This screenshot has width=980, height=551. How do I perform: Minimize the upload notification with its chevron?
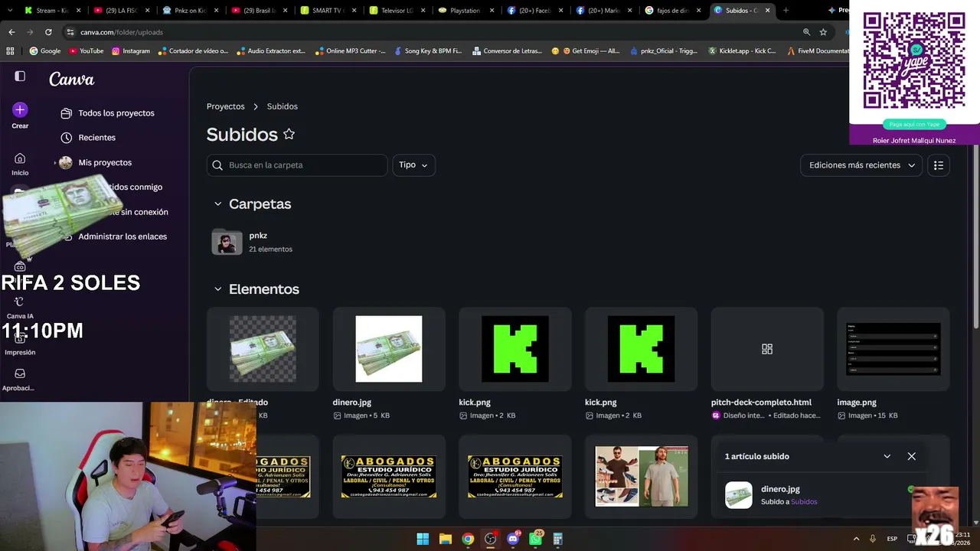click(x=887, y=456)
